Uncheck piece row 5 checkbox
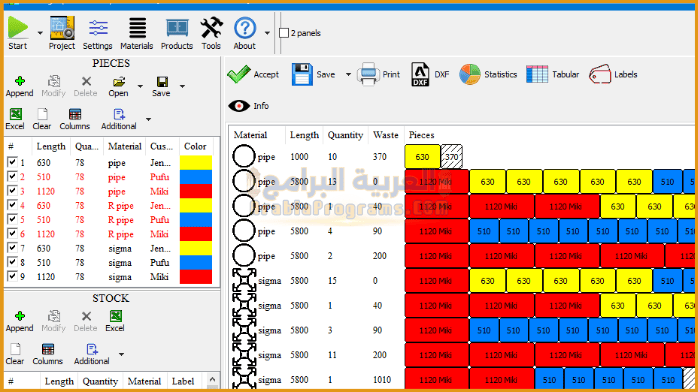Screen dimensions: 698x392 tap(12, 219)
